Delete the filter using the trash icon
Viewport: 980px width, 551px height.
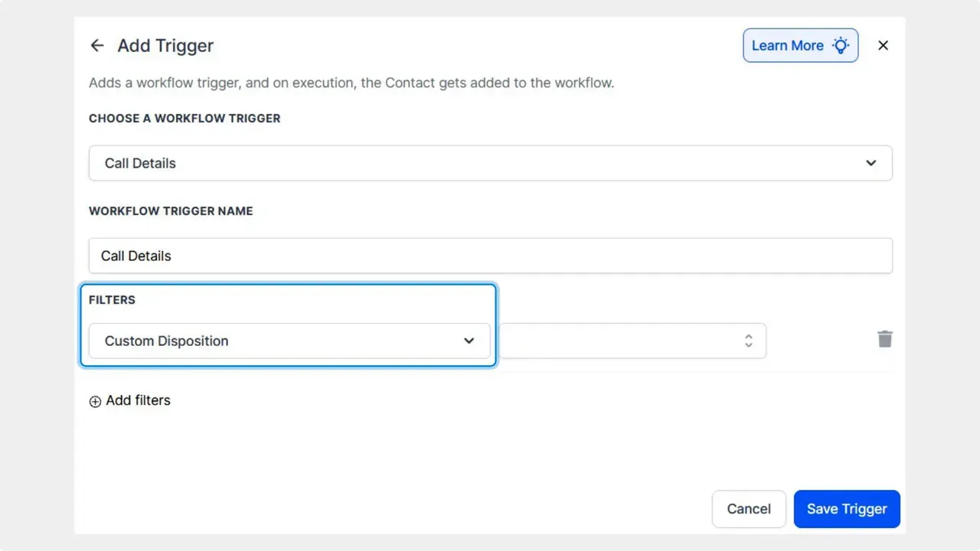884,339
